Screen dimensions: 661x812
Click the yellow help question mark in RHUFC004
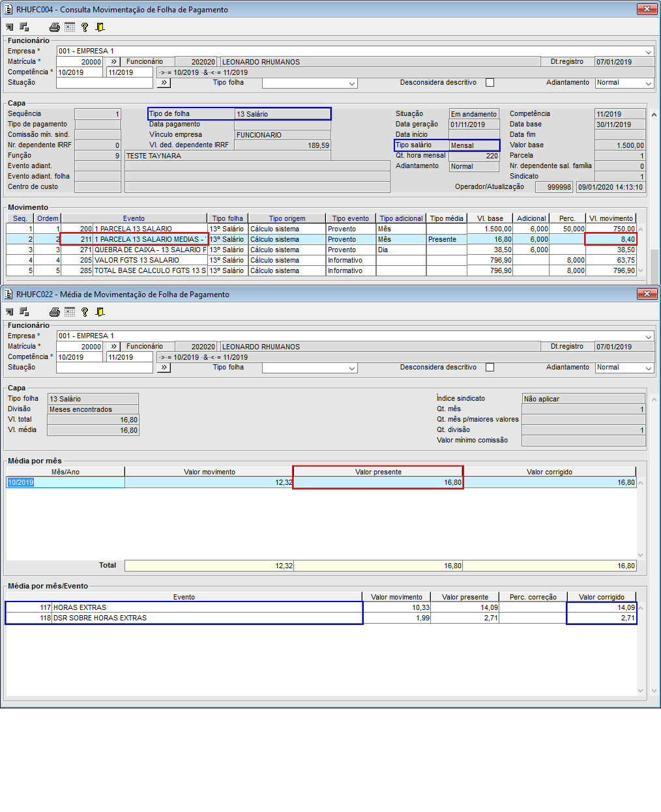coord(85,27)
